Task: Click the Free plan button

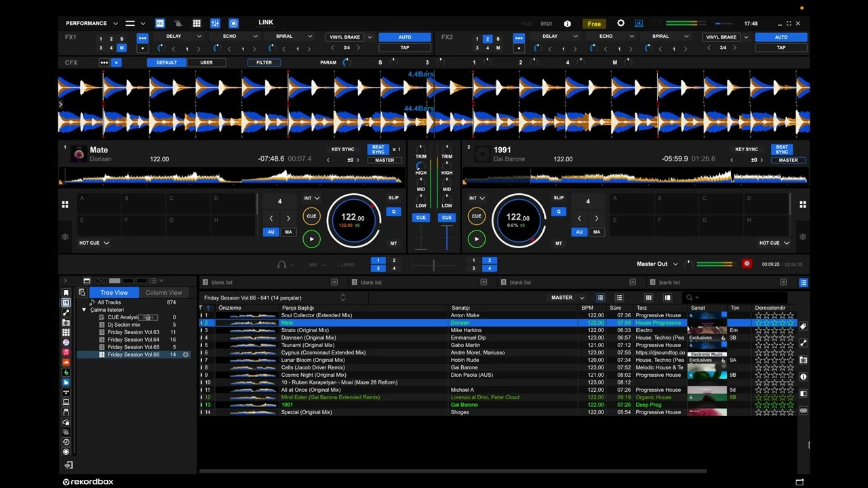Action: 594,24
